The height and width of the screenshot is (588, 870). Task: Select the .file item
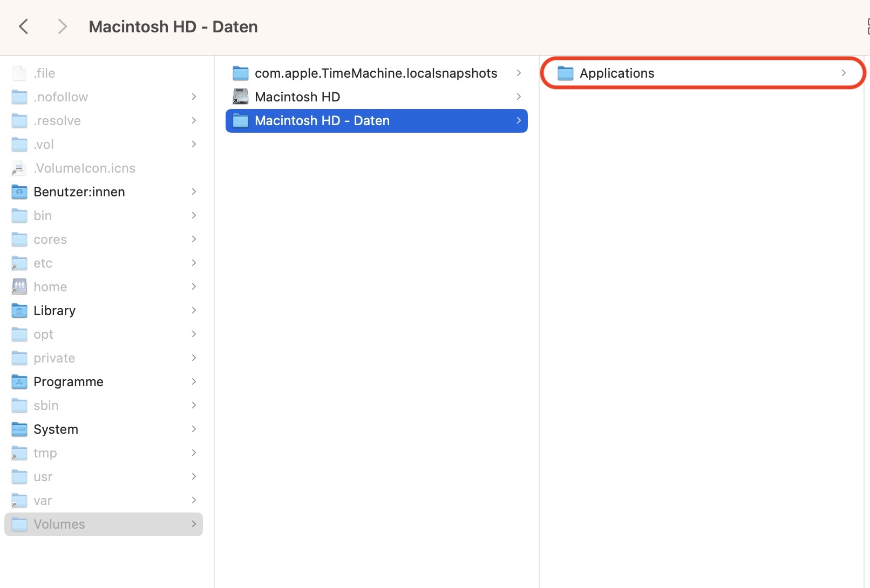(44, 73)
